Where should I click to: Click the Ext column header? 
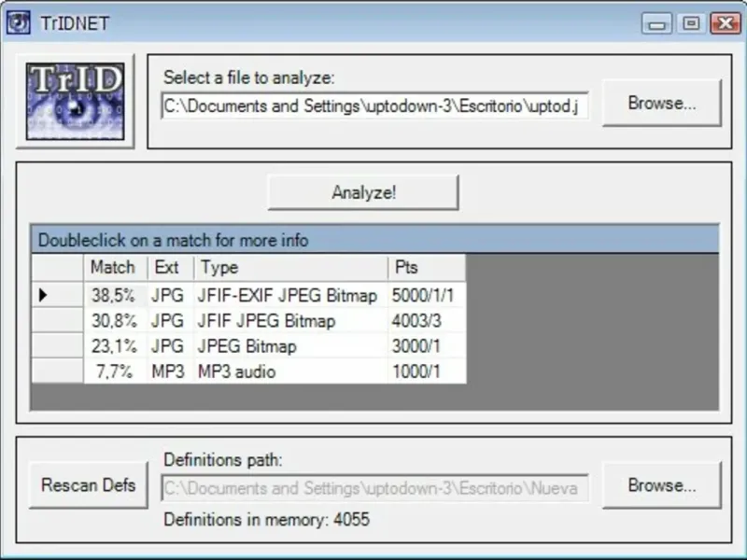[x=171, y=267]
